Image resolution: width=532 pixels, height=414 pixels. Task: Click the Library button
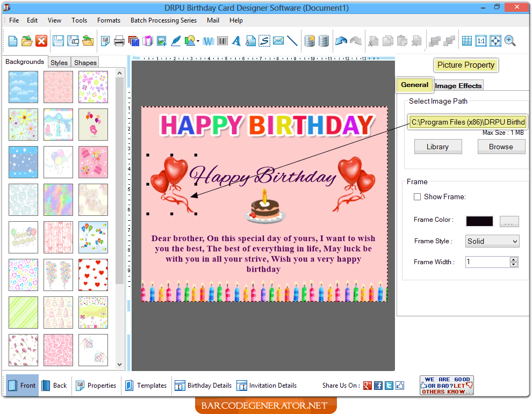(437, 147)
